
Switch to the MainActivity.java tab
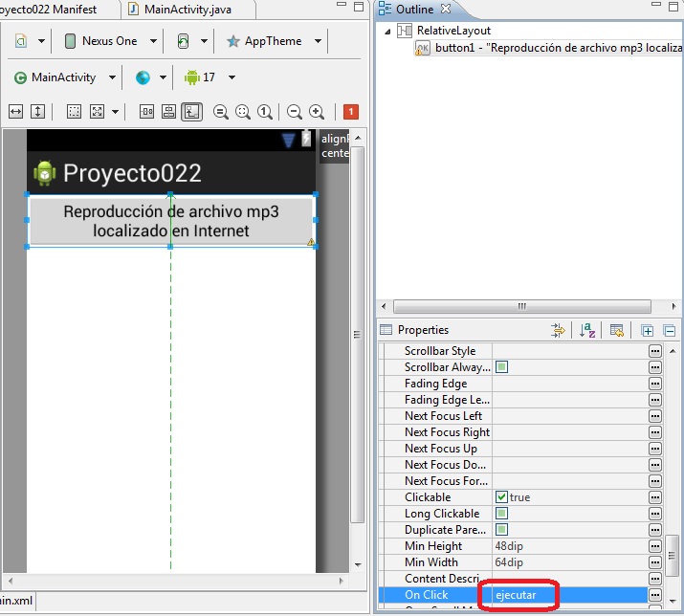coord(188,10)
